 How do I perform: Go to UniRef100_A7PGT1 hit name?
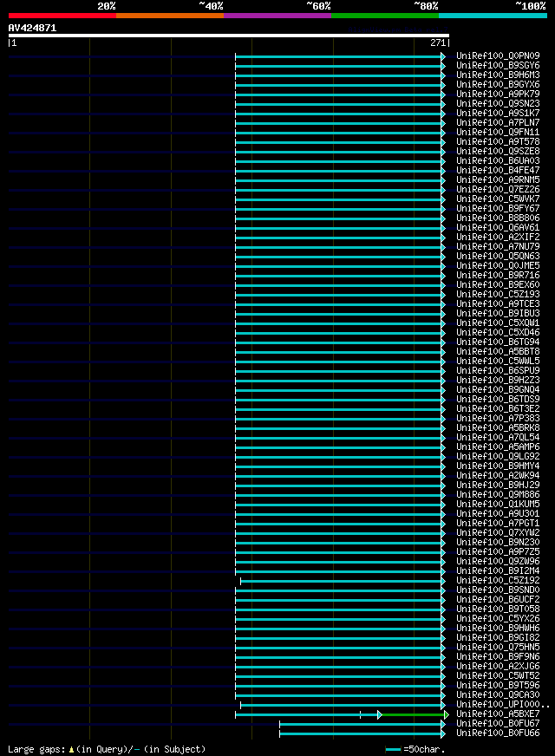[498, 523]
